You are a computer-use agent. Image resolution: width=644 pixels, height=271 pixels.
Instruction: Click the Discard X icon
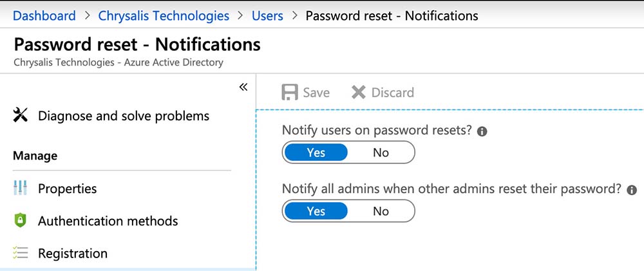click(x=359, y=93)
